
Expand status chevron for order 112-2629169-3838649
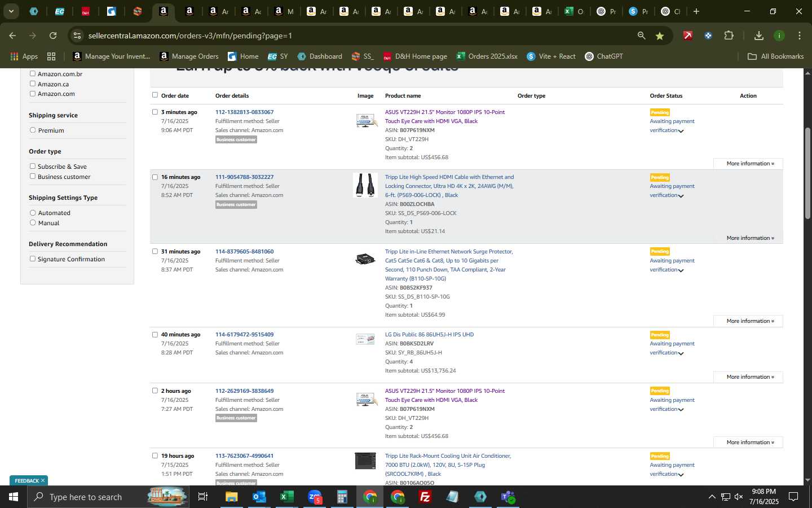(681, 410)
